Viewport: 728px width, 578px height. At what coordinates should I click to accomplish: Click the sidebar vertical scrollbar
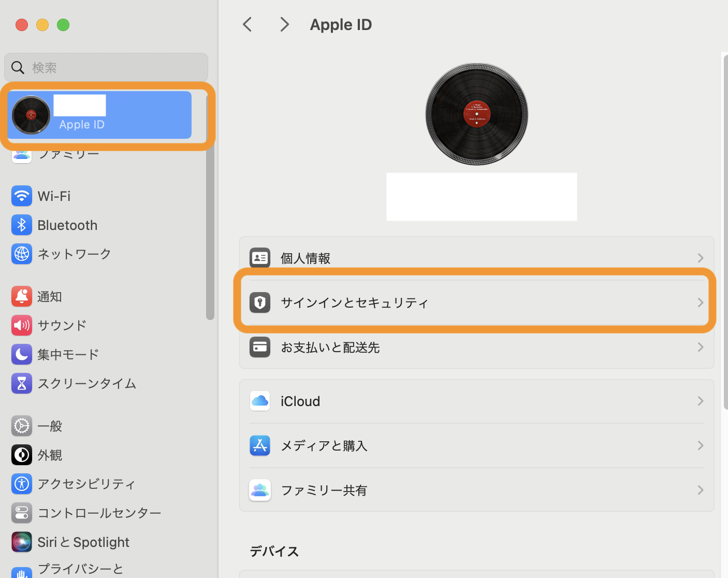pos(210,207)
